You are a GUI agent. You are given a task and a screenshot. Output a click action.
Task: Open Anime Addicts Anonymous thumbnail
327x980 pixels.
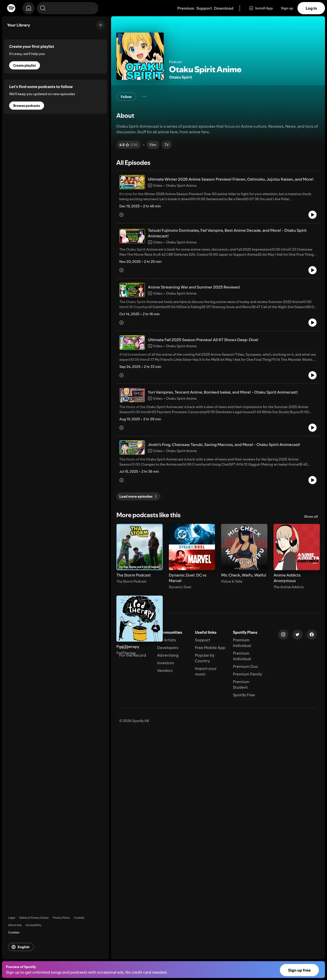296,547
